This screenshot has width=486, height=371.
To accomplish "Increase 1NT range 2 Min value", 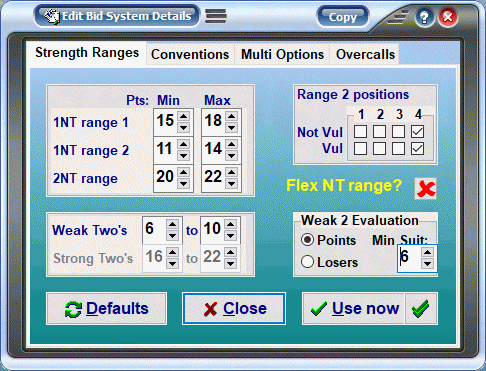I will [x=184, y=144].
